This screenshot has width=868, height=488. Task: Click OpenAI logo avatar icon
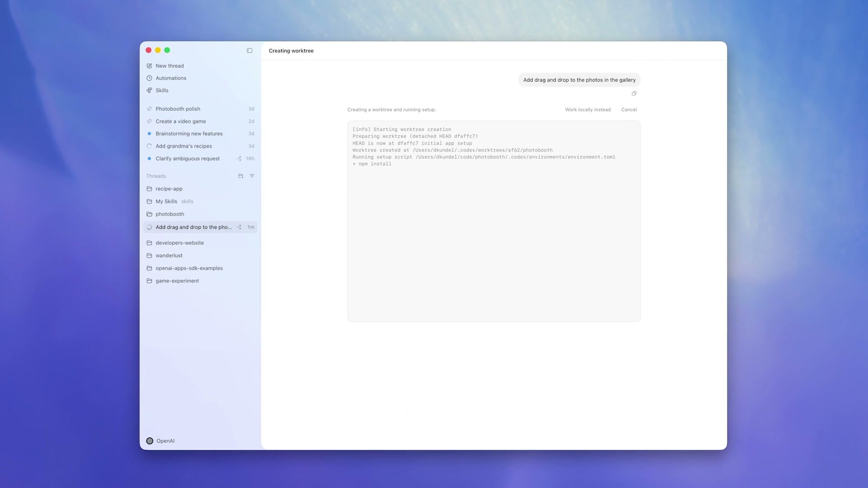[x=150, y=441]
